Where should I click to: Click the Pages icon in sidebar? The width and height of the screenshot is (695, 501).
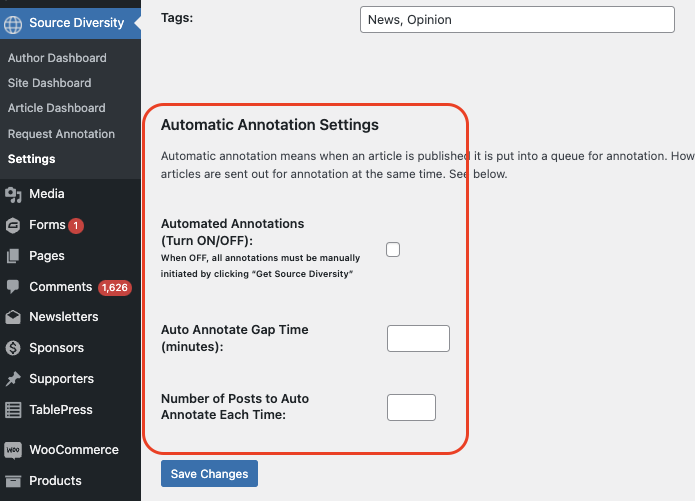click(x=14, y=256)
